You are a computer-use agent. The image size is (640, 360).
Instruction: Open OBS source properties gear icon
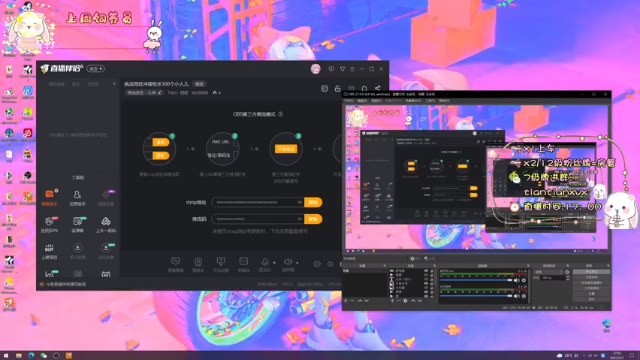(405, 301)
